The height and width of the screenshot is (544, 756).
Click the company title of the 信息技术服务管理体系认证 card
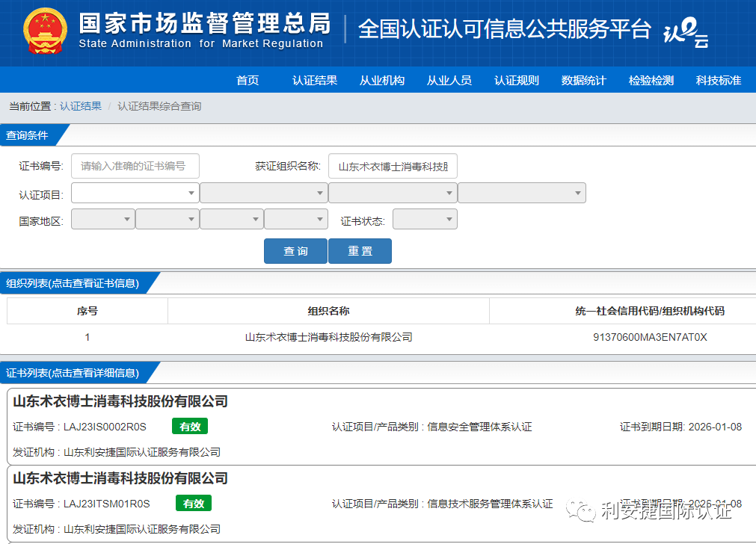(x=120, y=478)
